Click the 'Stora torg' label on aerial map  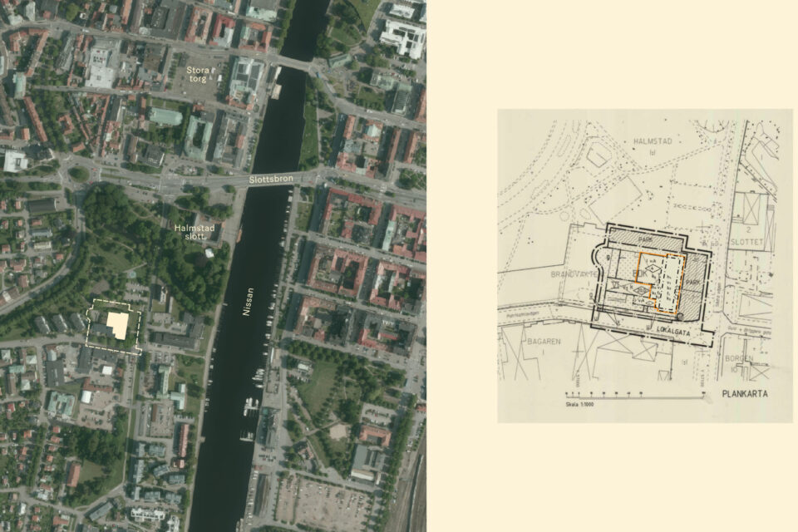click(199, 74)
